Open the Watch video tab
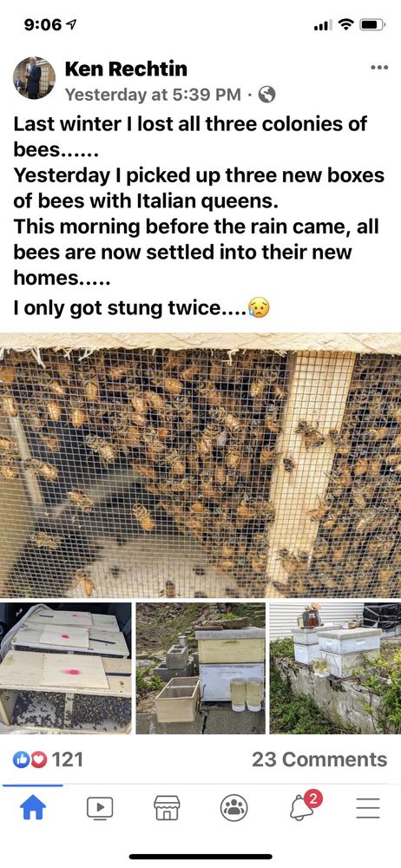This screenshot has width=401, height=868. [100, 808]
